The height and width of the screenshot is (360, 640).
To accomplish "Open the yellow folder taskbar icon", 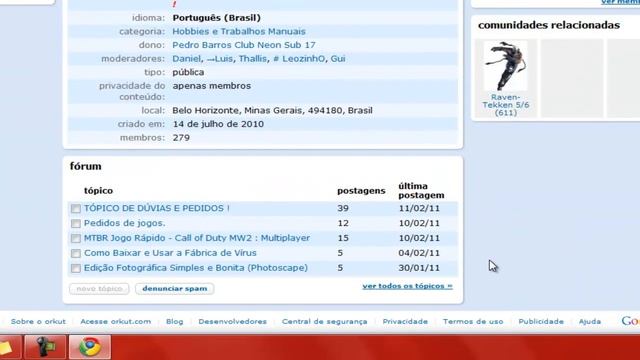I will tap(6, 347).
